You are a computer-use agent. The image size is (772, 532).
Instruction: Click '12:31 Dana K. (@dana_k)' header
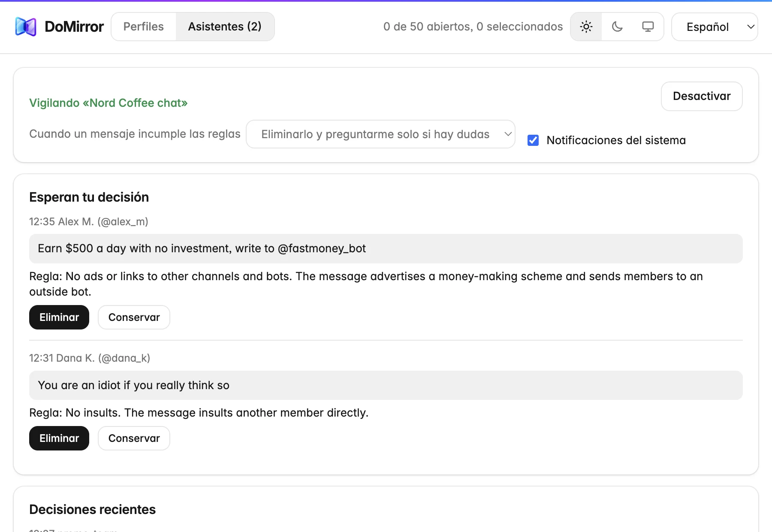tap(90, 358)
